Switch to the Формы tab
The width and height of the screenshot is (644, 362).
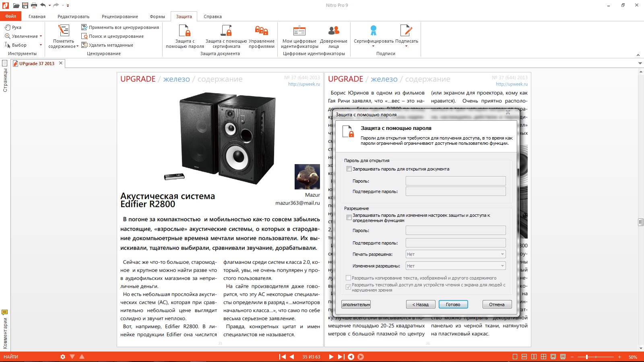[157, 16]
